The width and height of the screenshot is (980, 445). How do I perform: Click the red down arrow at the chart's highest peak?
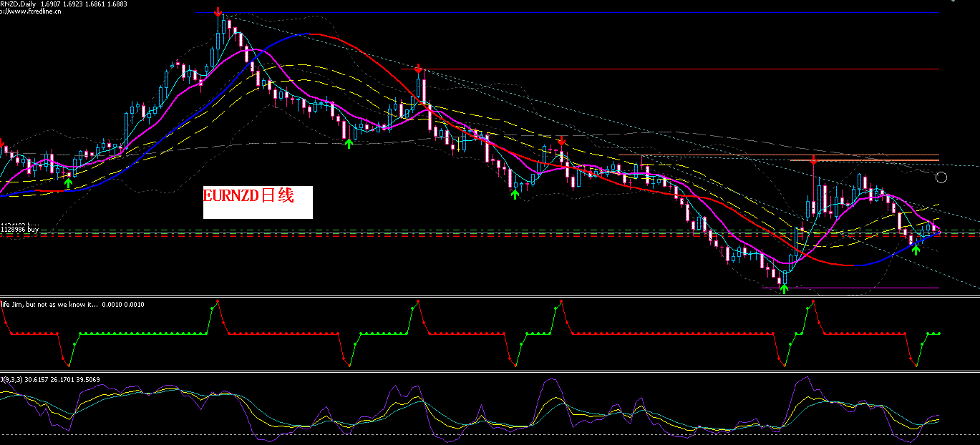pos(218,12)
